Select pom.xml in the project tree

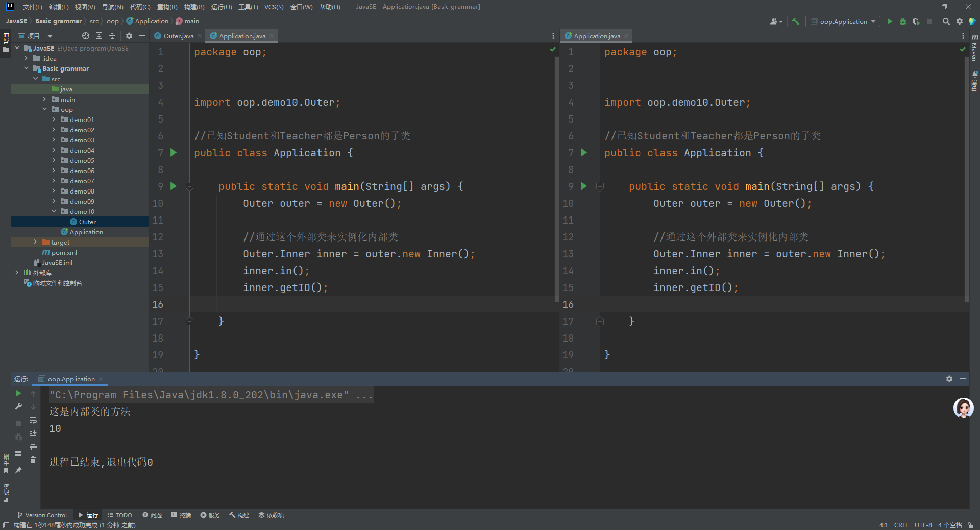[80, 252]
